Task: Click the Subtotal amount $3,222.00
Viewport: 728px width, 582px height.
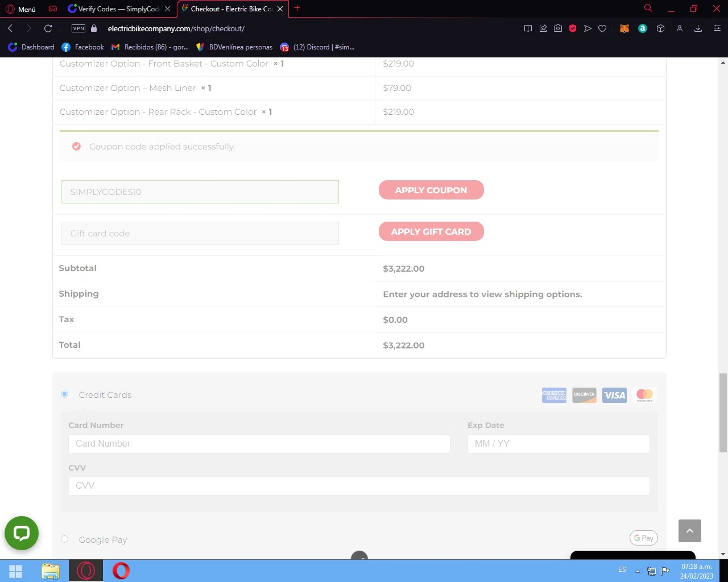Action: click(x=404, y=269)
